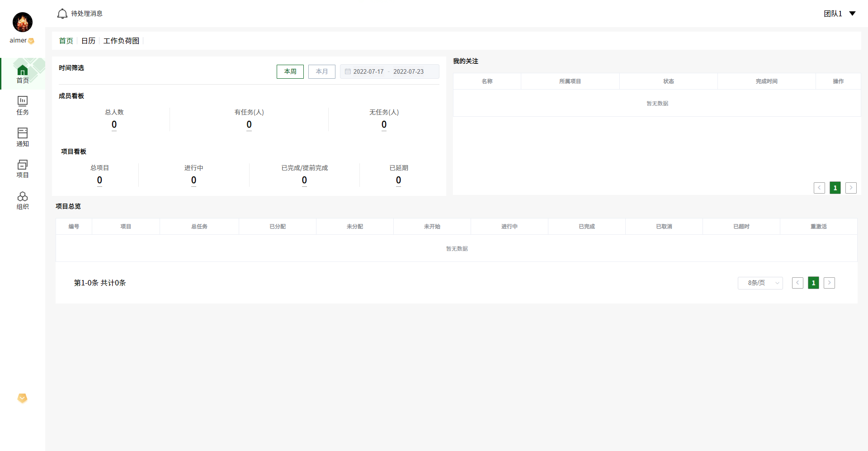Click the 总任务 column header
Screen dimensions: 868x451
click(199, 227)
